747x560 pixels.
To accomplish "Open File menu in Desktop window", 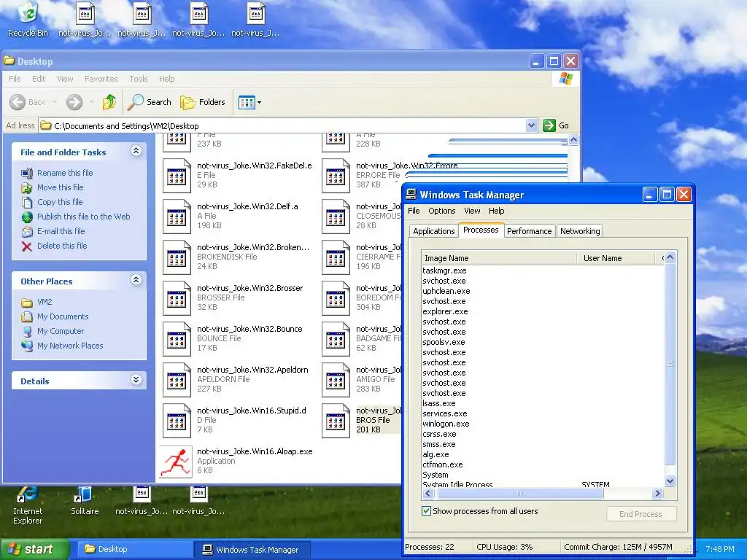I will [15, 79].
